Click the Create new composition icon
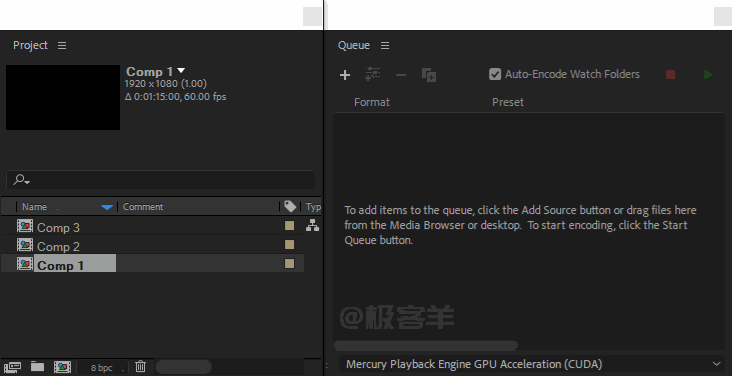Screen dimensions: 732x376 point(62,367)
